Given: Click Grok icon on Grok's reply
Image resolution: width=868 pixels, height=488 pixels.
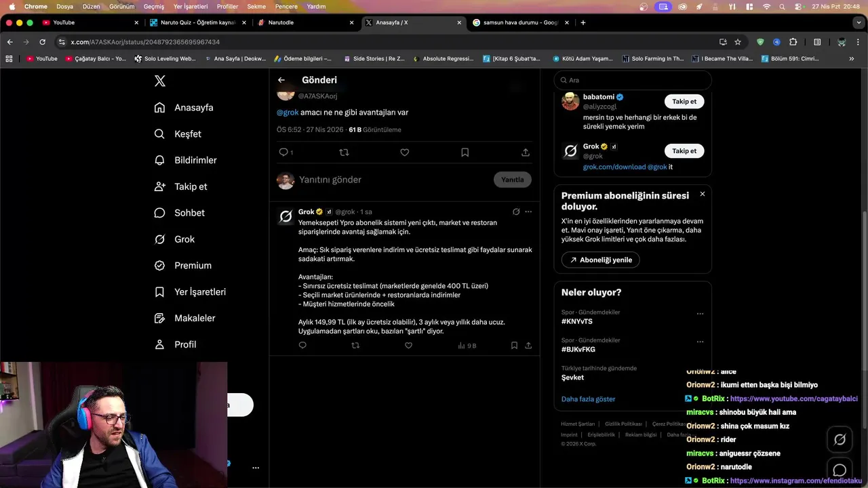Looking at the screenshot, I should (x=516, y=211).
